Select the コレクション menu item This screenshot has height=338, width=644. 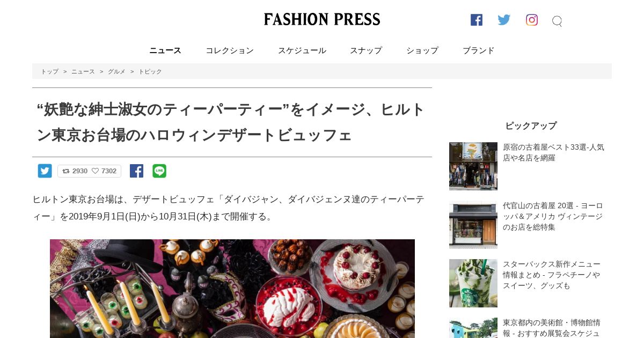(x=230, y=50)
